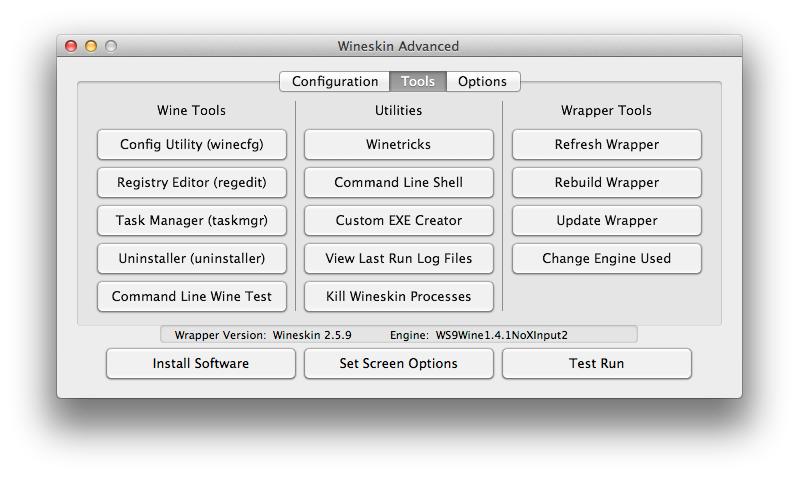The image size is (799, 477).
Task: Switch to the Configuration tab
Action: [x=335, y=82]
